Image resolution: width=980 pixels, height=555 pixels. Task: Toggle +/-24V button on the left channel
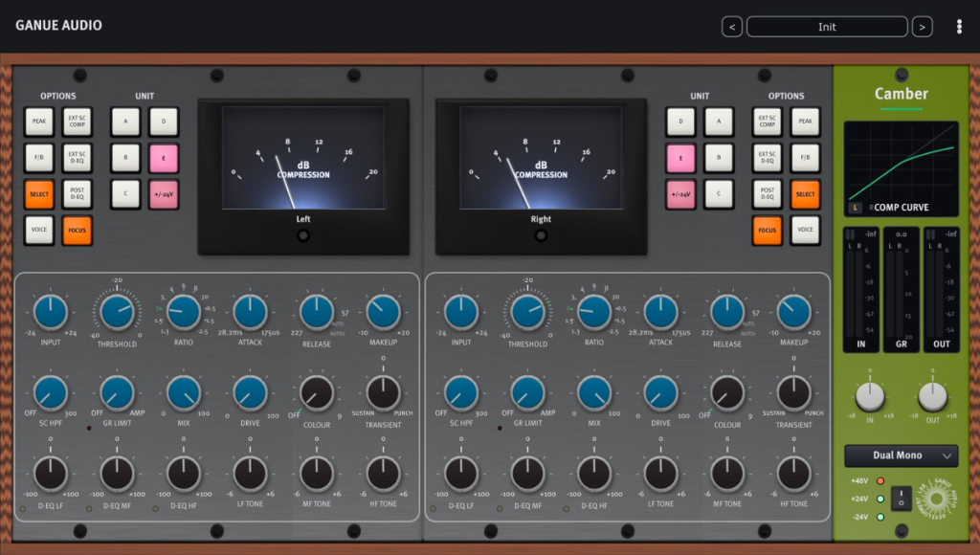coord(164,194)
